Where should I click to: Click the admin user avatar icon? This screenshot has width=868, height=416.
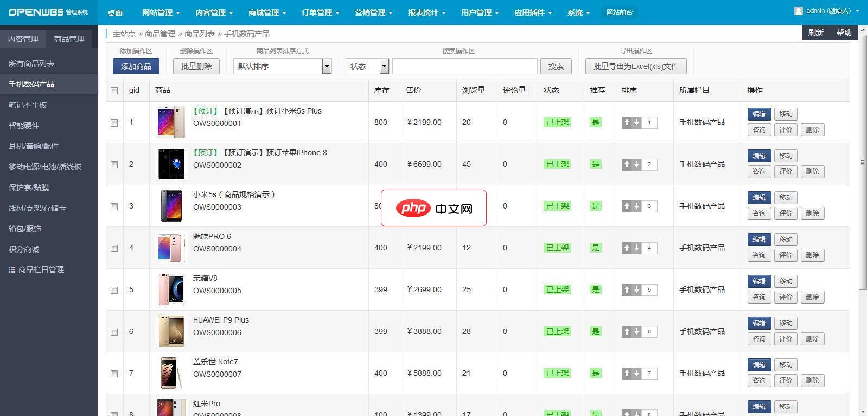(x=798, y=11)
